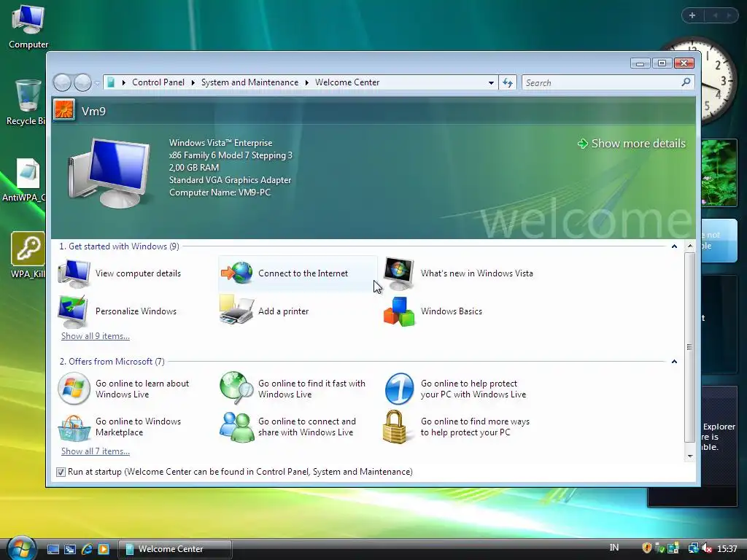Open the Windows Basics colored cubes icon

point(399,311)
